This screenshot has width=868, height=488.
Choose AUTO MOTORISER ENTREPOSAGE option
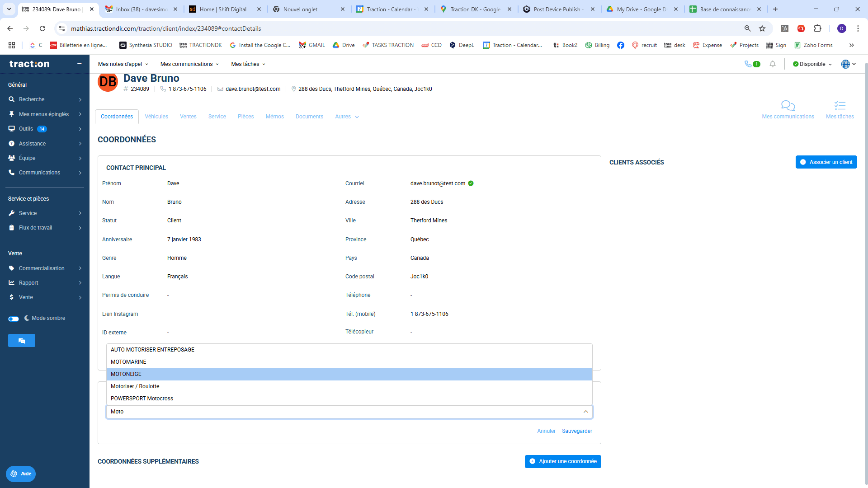pyautogui.click(x=349, y=350)
